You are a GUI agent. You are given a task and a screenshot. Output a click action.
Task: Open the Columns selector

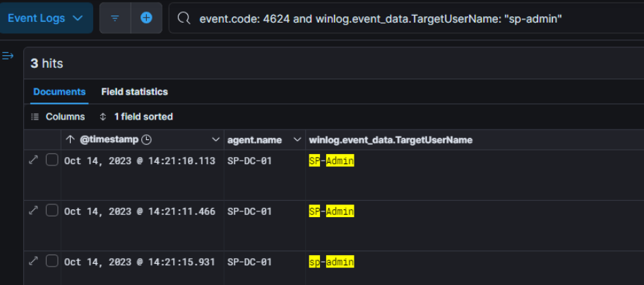click(x=58, y=117)
